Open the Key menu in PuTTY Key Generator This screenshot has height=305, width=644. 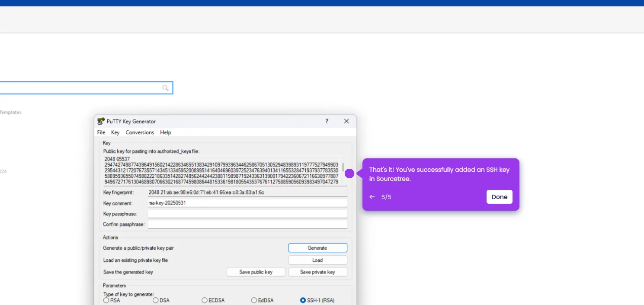(x=115, y=132)
